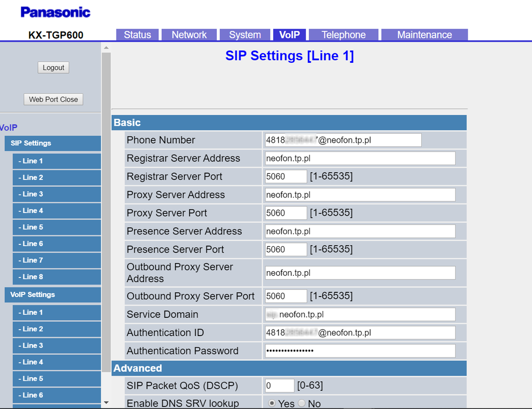This screenshot has height=409, width=532.
Task: Click the Panasonic logo
Action: [55, 12]
